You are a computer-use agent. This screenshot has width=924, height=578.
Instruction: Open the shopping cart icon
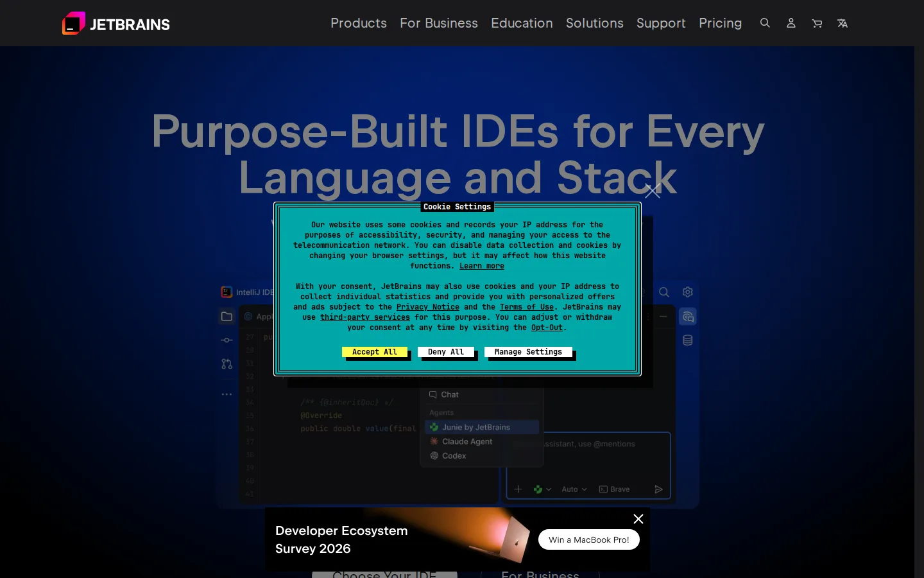point(817,23)
